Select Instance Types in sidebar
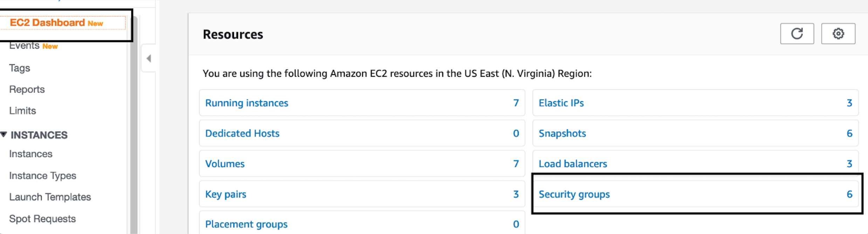This screenshot has width=868, height=234. (x=43, y=175)
